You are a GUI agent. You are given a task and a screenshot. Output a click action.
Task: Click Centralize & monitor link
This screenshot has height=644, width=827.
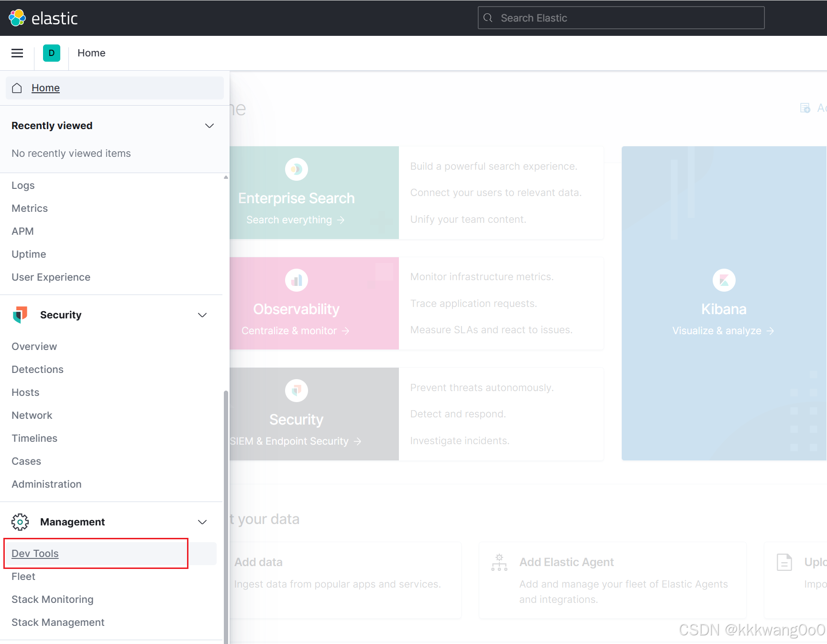pos(296,331)
